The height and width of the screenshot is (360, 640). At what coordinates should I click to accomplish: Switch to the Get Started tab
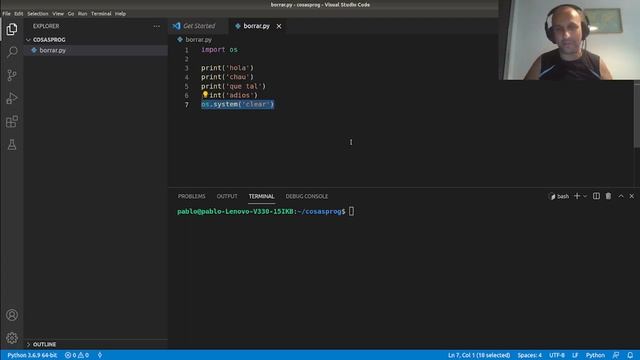(x=199, y=26)
